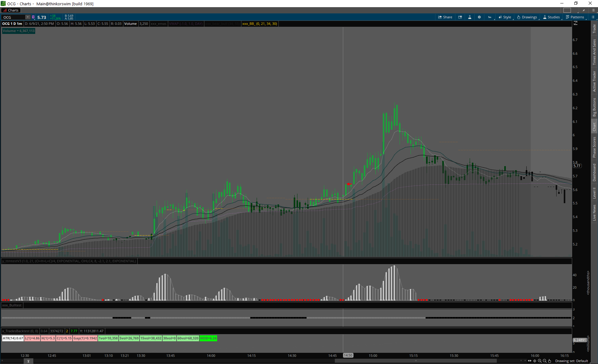This screenshot has height=364, width=598.
Task: Open the 1m timeframe dropdown
Action: point(490,17)
